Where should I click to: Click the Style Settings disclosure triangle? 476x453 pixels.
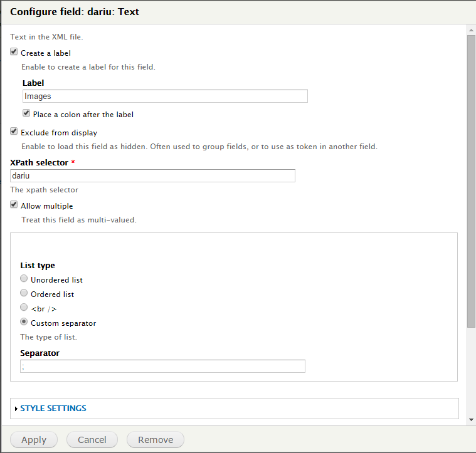pyautogui.click(x=16, y=409)
